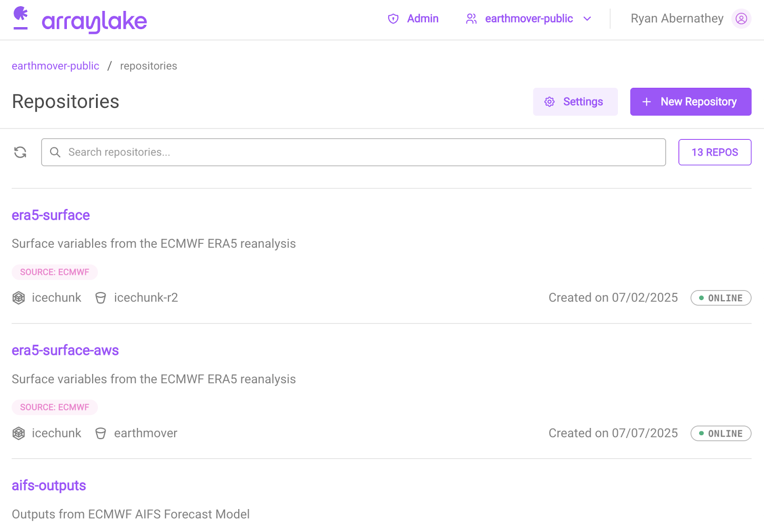This screenshot has width=764, height=532.
Task: Click the icechunk icon for era5-surface-aws
Action: pos(19,433)
